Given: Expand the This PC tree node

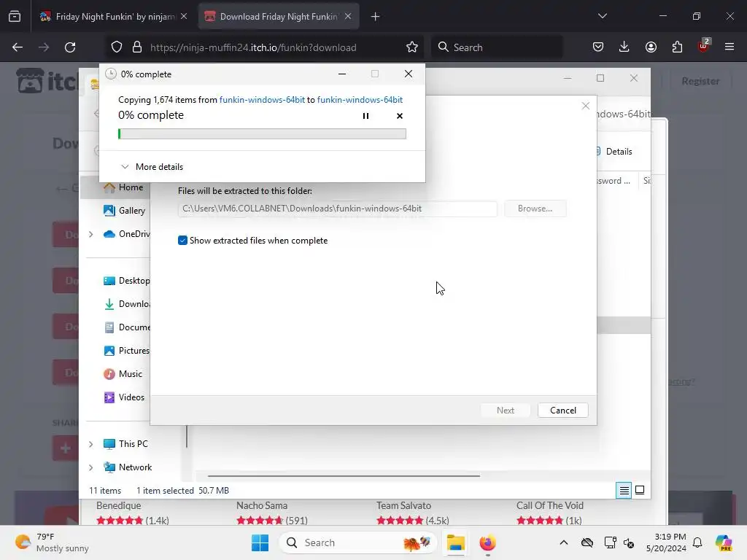Looking at the screenshot, I should click(91, 444).
